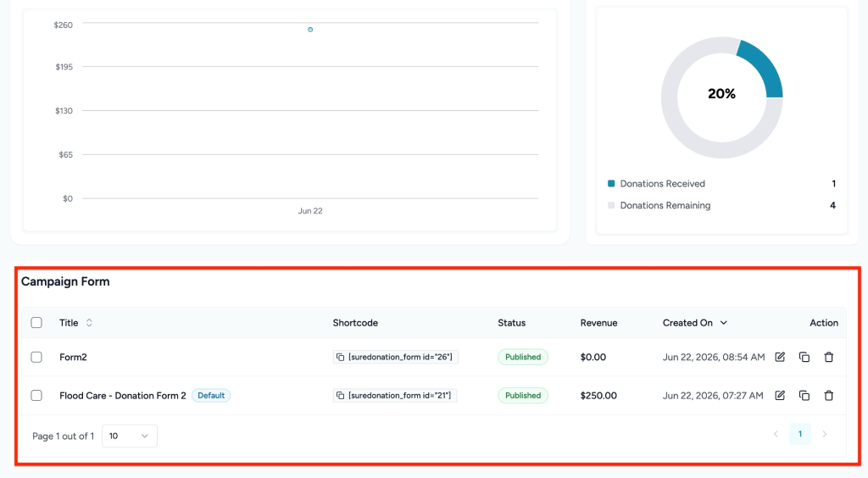The image size is (868, 478).
Task: Delete the Form2 campaign form
Action: (829, 357)
